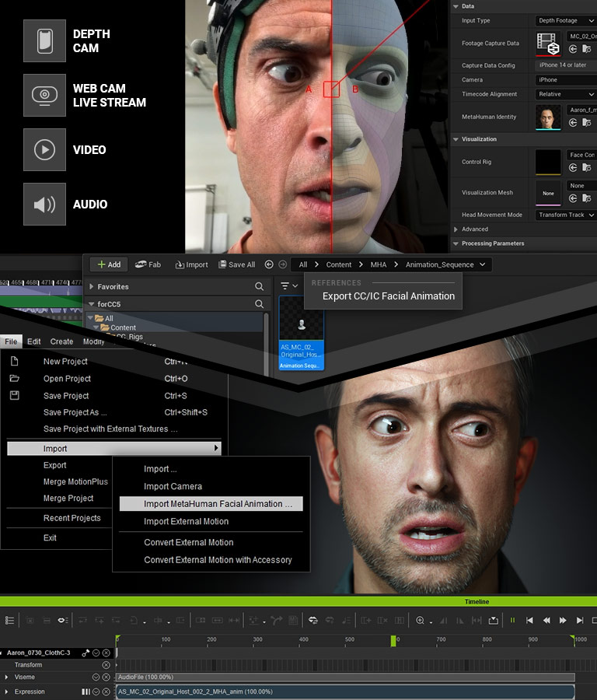The image size is (597, 700).
Task: Jump to timeline start with first-frame button
Action: coord(529,620)
